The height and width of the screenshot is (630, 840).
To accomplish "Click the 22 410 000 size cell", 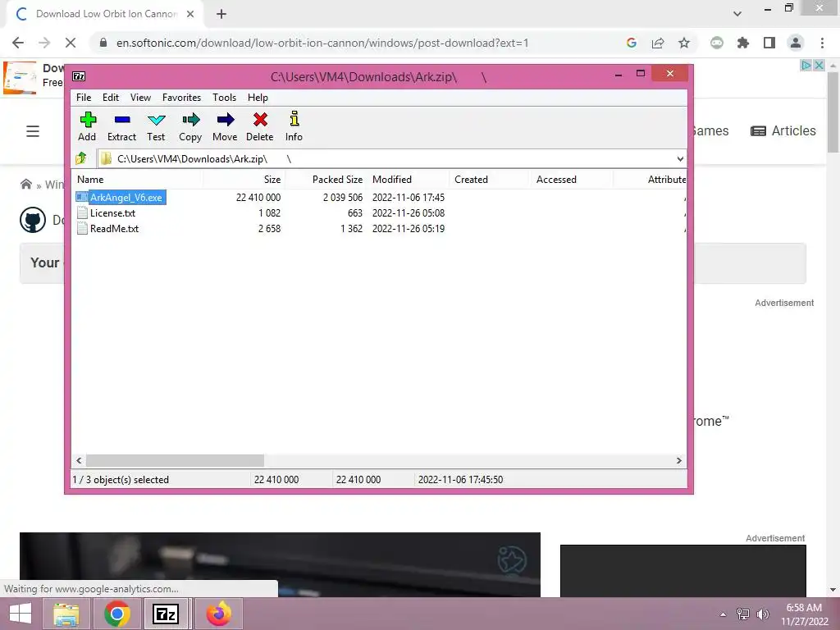I will coord(258,197).
